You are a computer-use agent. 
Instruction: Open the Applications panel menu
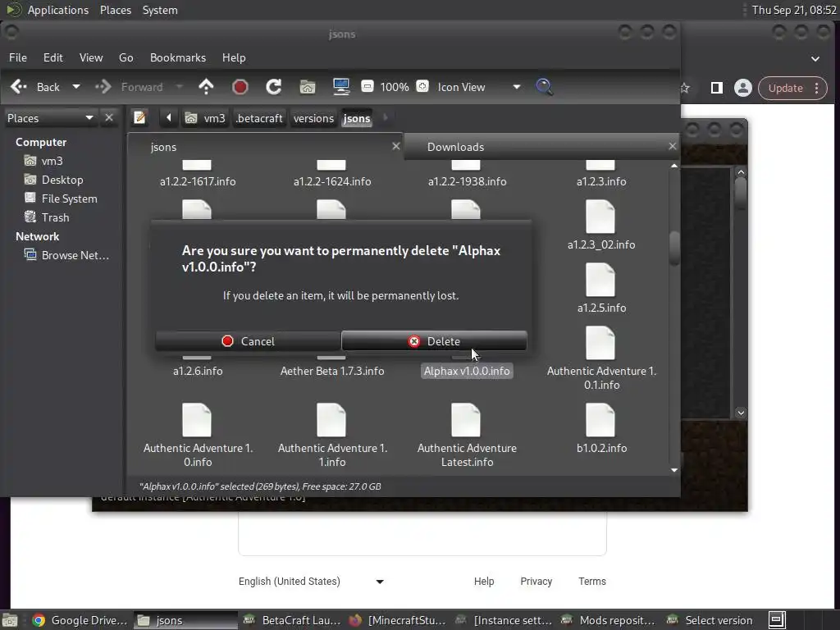coord(58,10)
